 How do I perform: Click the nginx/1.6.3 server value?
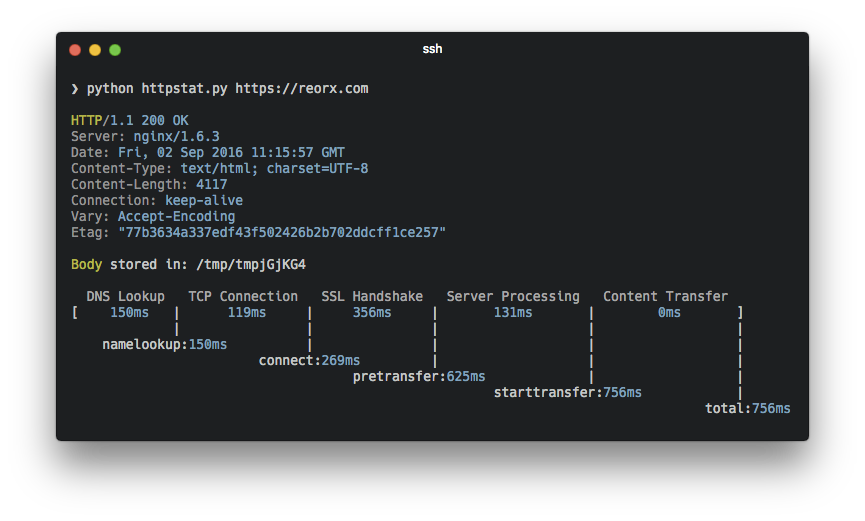pyautogui.click(x=177, y=136)
